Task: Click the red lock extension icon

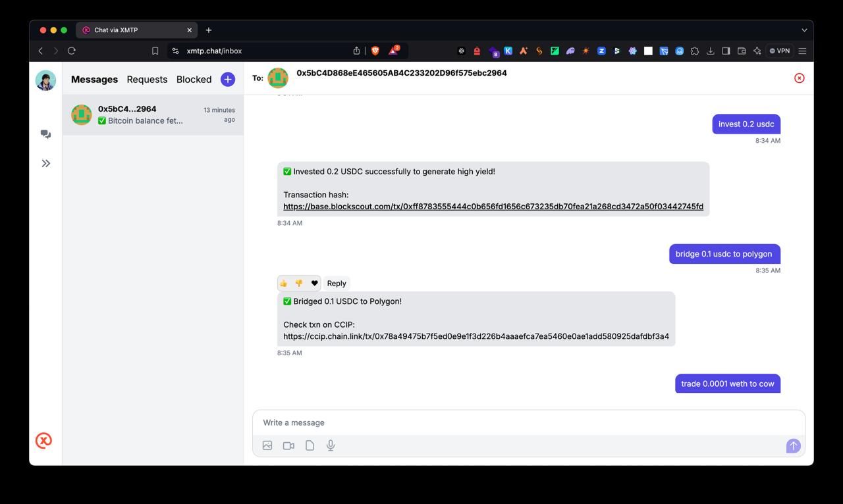Action: click(477, 51)
